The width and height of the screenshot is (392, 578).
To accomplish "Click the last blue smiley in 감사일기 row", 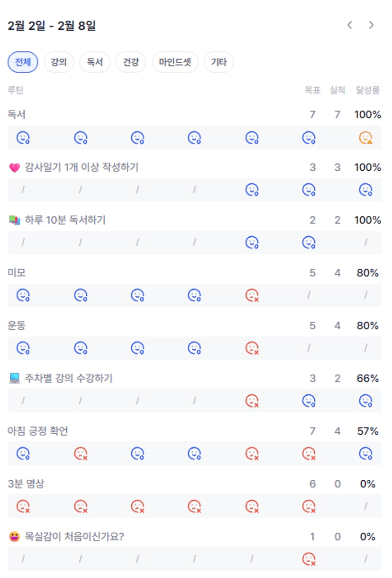I will [365, 190].
